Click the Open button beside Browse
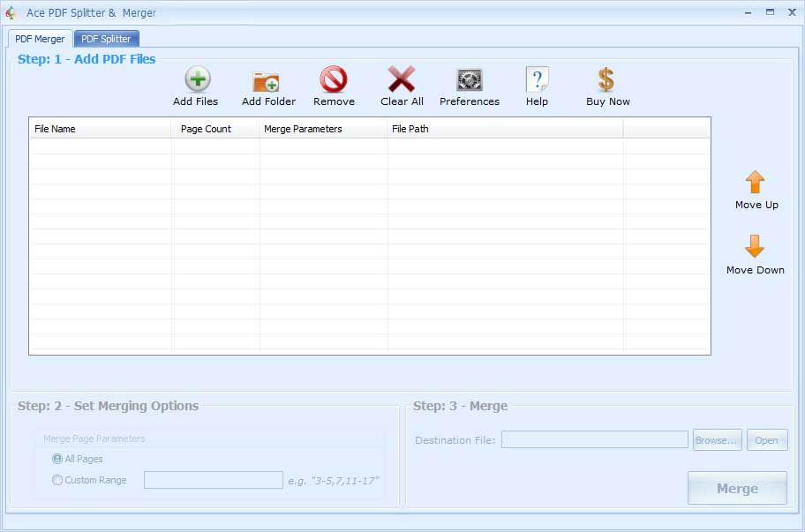The height and width of the screenshot is (532, 805). point(766,440)
